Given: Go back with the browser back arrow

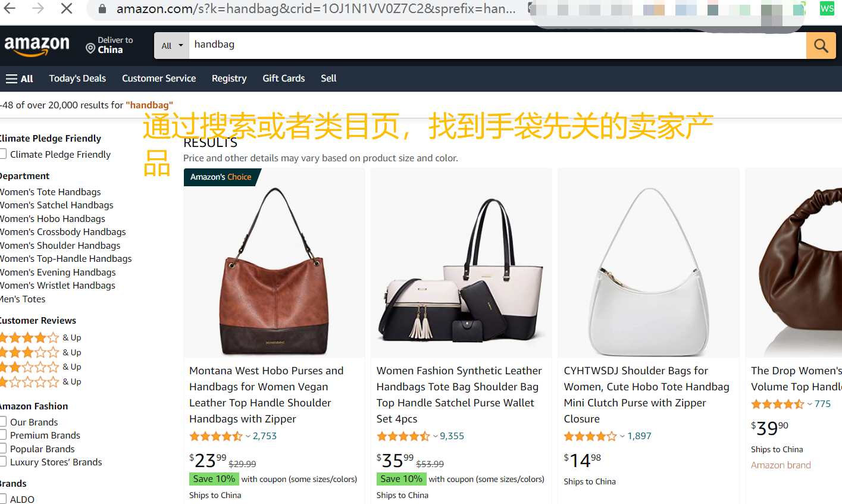Looking at the screenshot, I should click(x=10, y=8).
